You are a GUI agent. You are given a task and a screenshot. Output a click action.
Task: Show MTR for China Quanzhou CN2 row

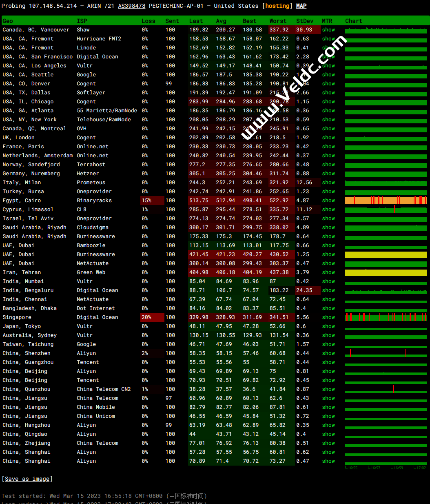pyautogui.click(x=328, y=389)
